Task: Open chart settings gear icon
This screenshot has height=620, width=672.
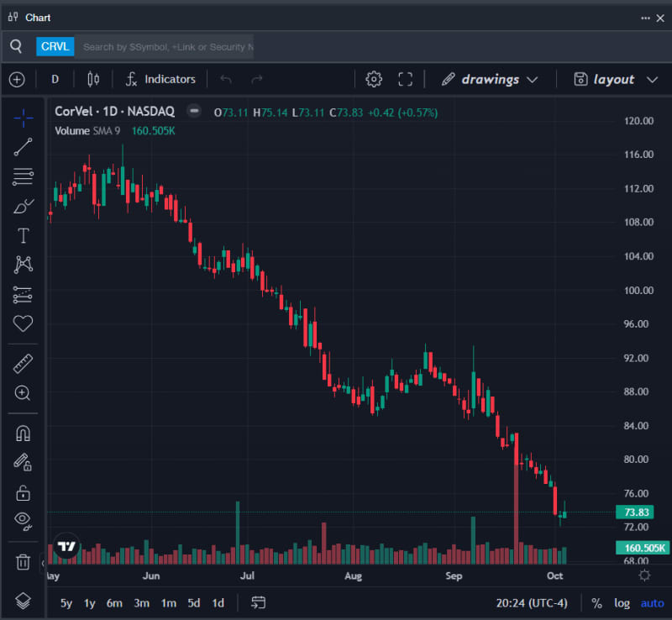Action: pyautogui.click(x=374, y=79)
